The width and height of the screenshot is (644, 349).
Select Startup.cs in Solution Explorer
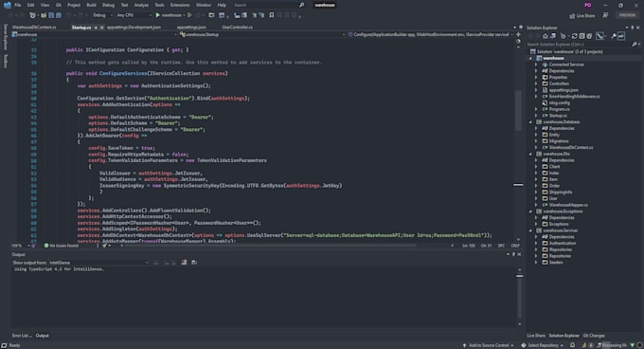pos(558,116)
